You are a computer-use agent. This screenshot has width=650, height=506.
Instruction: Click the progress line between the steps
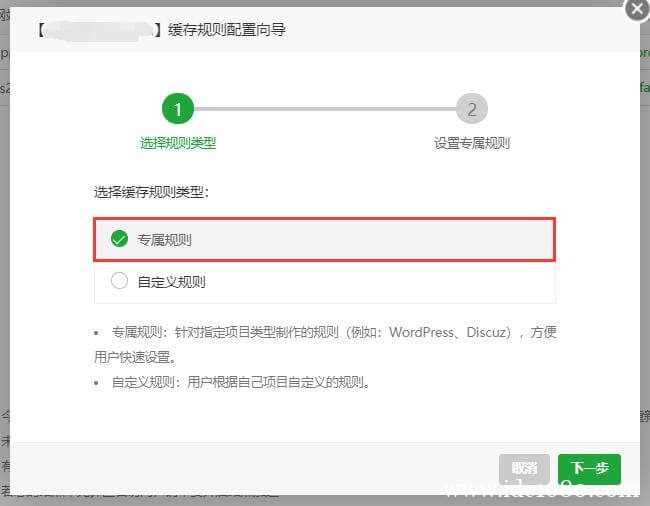325,108
